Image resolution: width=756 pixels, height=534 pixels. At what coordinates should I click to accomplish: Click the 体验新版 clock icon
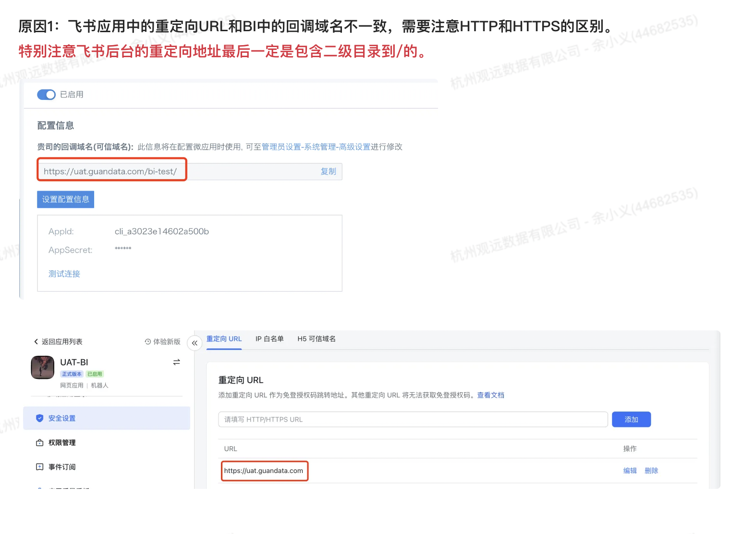148,342
